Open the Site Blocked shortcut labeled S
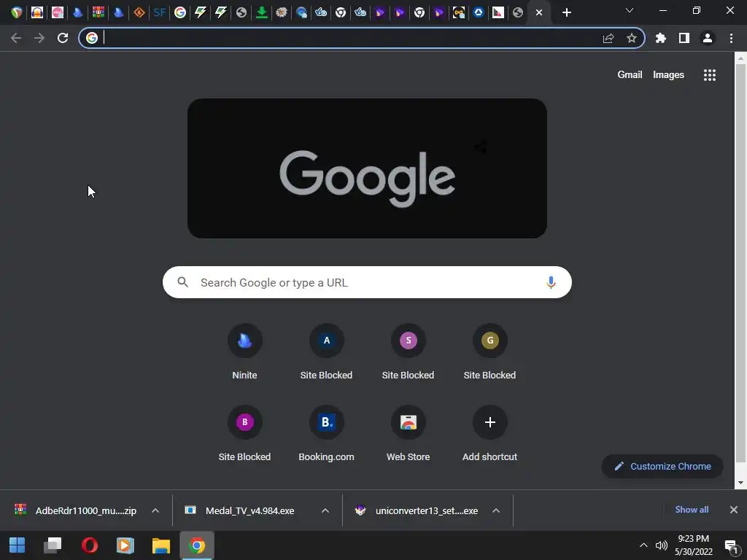The height and width of the screenshot is (560, 747). [409, 352]
